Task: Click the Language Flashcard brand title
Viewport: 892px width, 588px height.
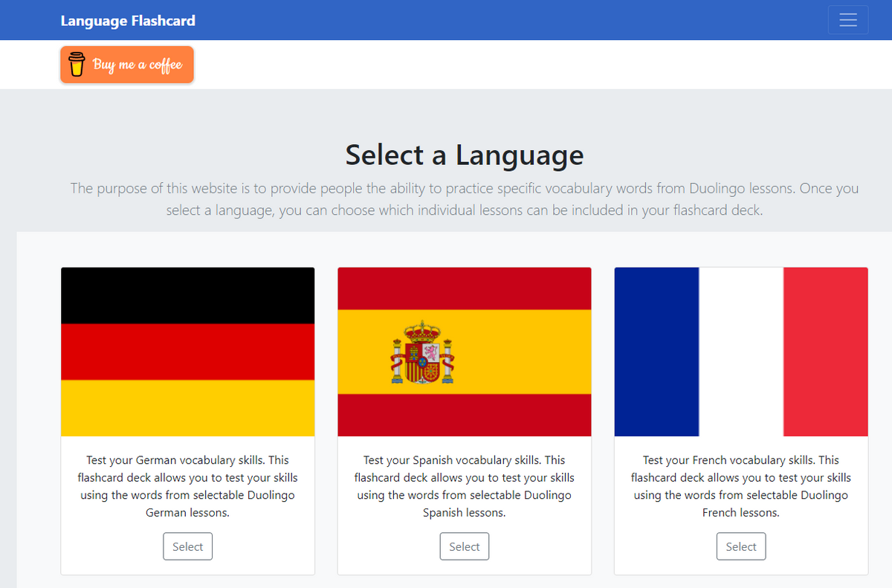Action: click(x=128, y=21)
